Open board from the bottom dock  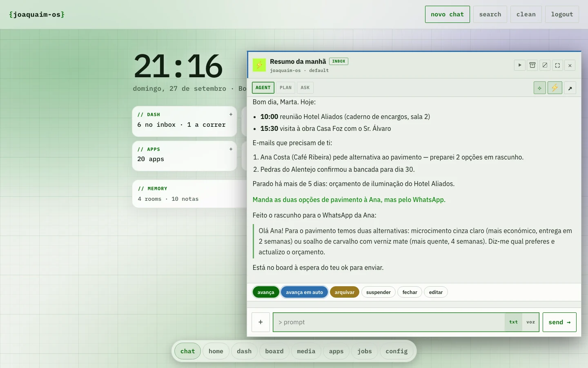tap(274, 351)
